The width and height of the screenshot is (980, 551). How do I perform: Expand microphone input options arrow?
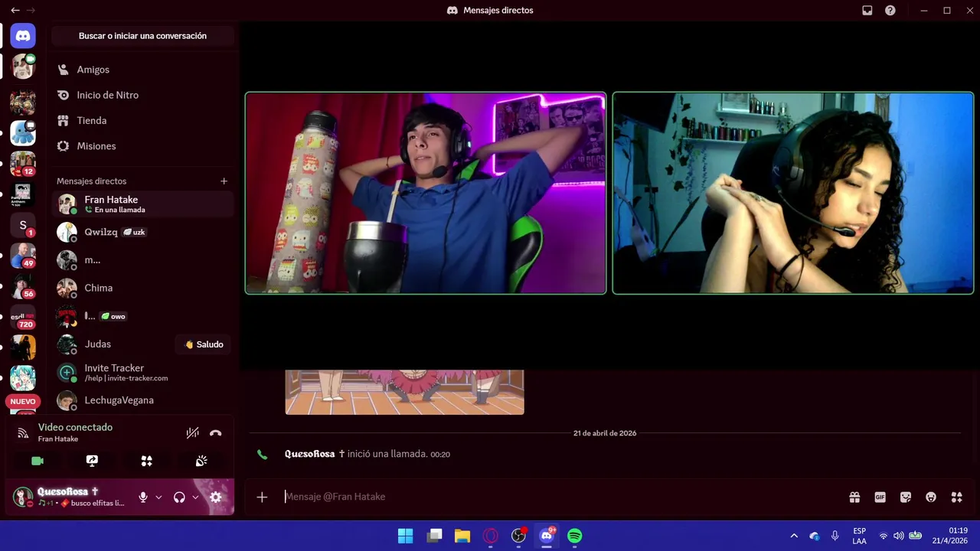158,497
